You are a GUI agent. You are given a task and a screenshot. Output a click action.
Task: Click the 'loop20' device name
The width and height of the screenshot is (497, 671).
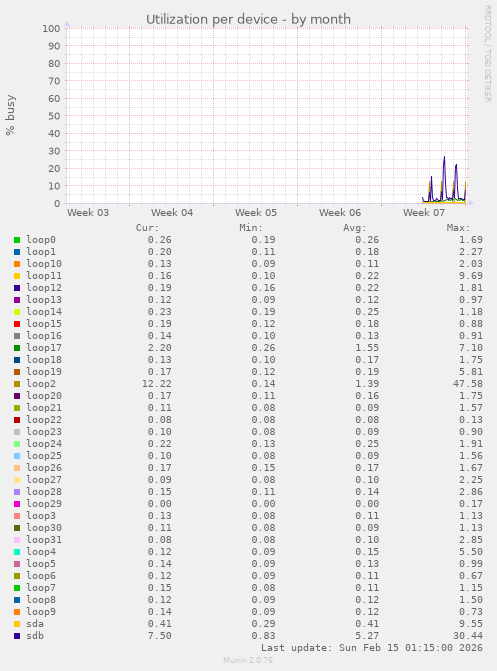(x=44, y=396)
